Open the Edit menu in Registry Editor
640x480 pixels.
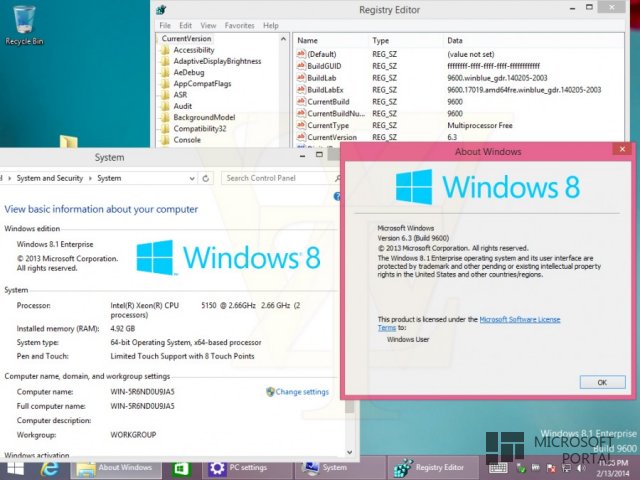(185, 25)
